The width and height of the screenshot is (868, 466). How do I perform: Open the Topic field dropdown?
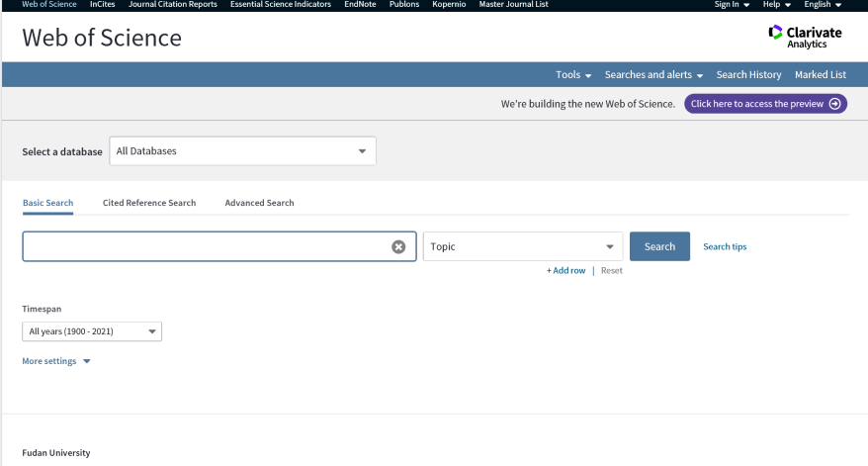point(523,246)
